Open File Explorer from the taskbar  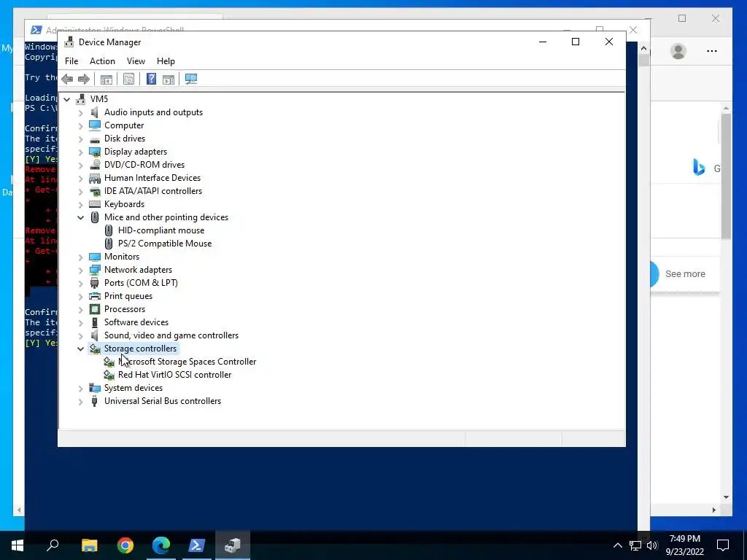(x=90, y=545)
